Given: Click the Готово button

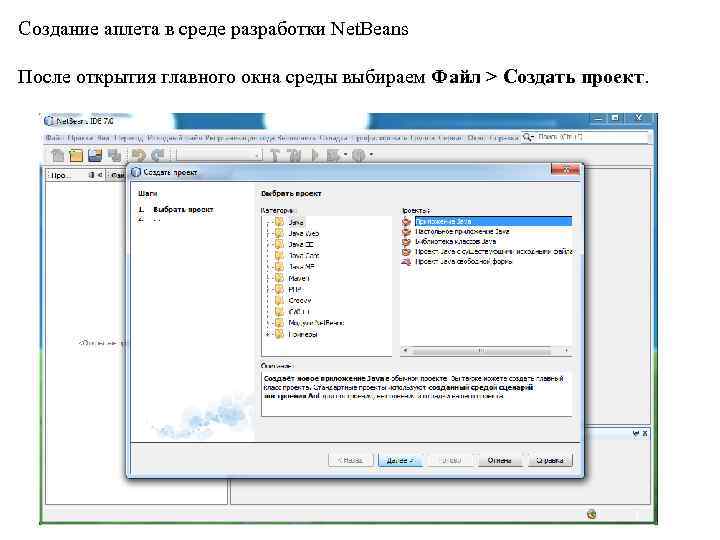Looking at the screenshot, I should point(450,460).
